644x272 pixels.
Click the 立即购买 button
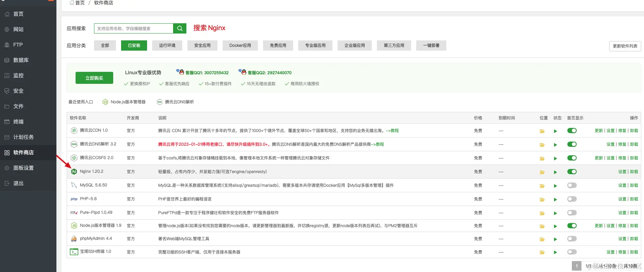94,78
